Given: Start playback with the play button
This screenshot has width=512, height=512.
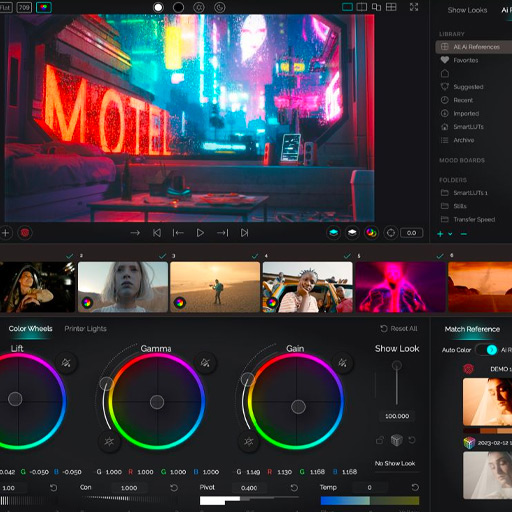Looking at the screenshot, I should click(200, 233).
